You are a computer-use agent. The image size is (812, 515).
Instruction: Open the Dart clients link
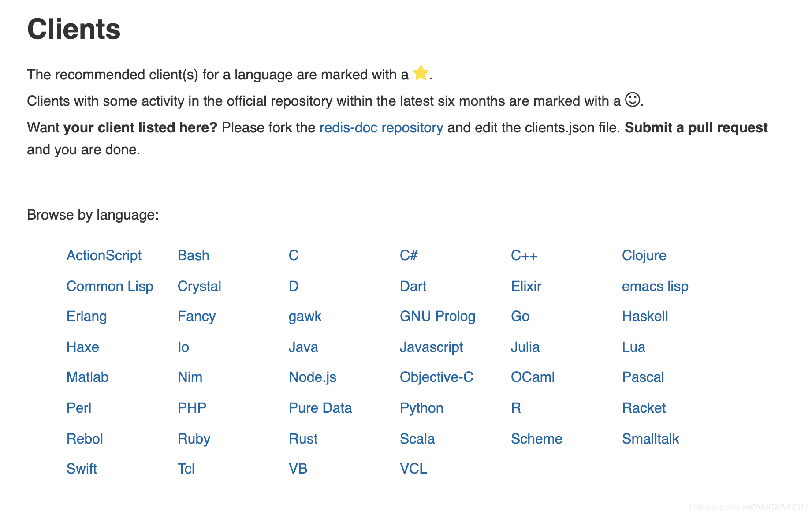[413, 286]
